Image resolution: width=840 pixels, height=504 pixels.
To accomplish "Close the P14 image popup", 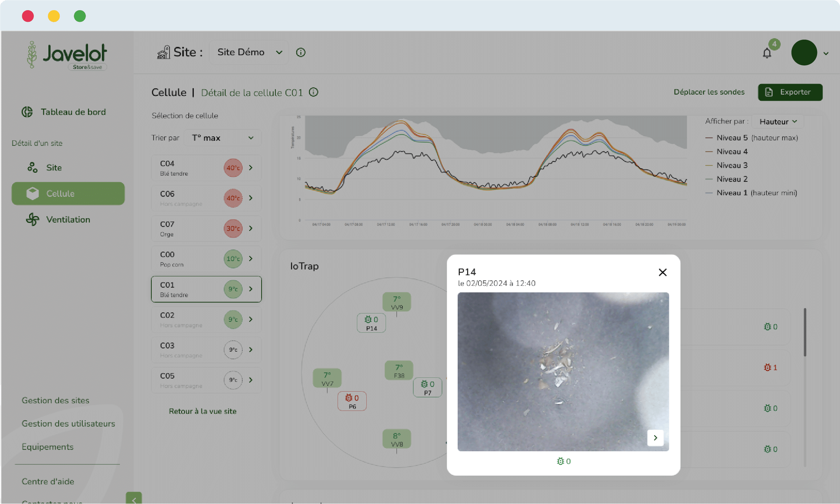I will point(662,272).
